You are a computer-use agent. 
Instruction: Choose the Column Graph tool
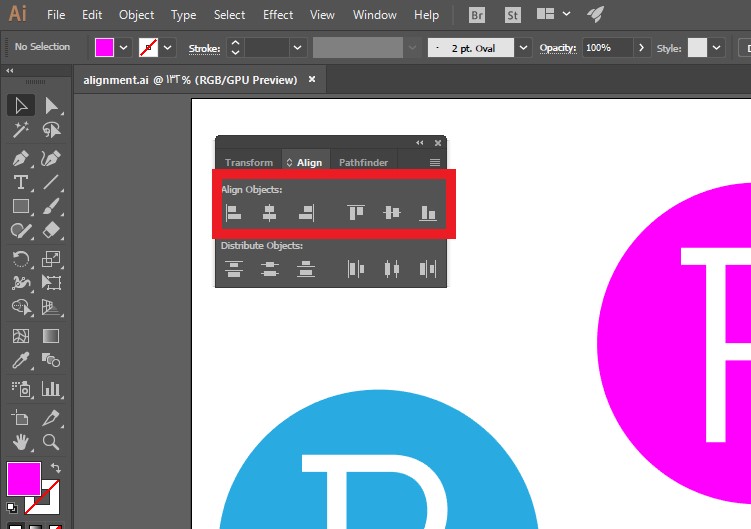click(51, 389)
